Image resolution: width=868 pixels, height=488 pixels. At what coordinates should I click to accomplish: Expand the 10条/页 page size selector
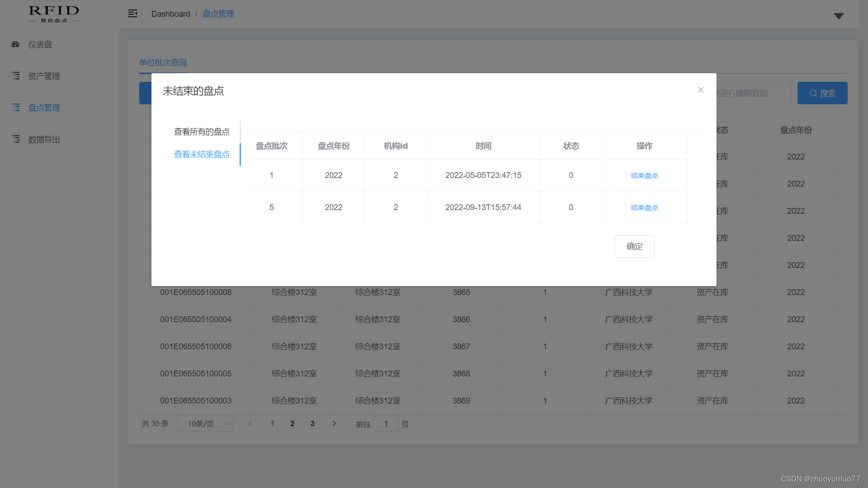(x=205, y=424)
